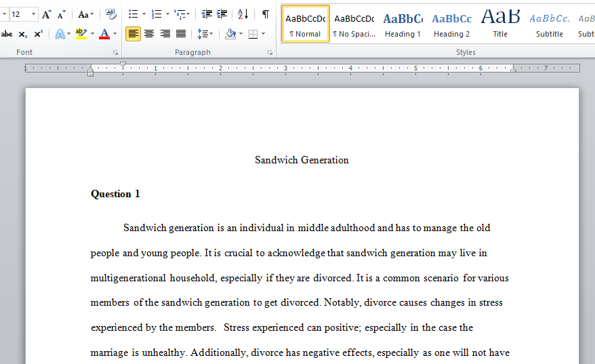595x364 pixels.
Task: Click the Sandwich Generation title text
Action: 302,160
